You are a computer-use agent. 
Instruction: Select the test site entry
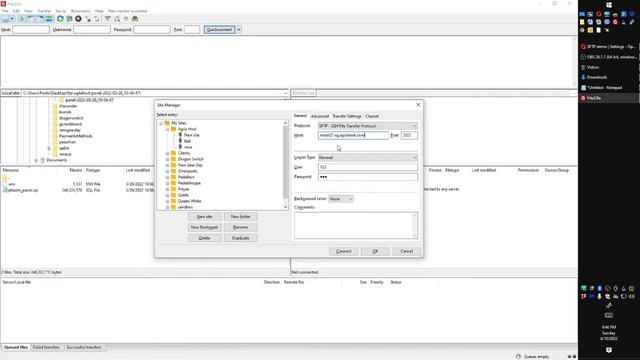pos(187,141)
